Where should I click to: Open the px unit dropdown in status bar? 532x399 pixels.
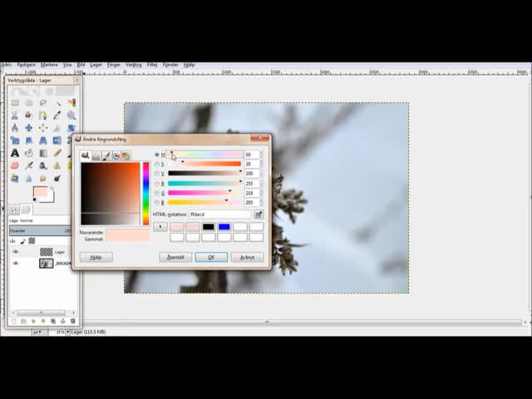40,332
